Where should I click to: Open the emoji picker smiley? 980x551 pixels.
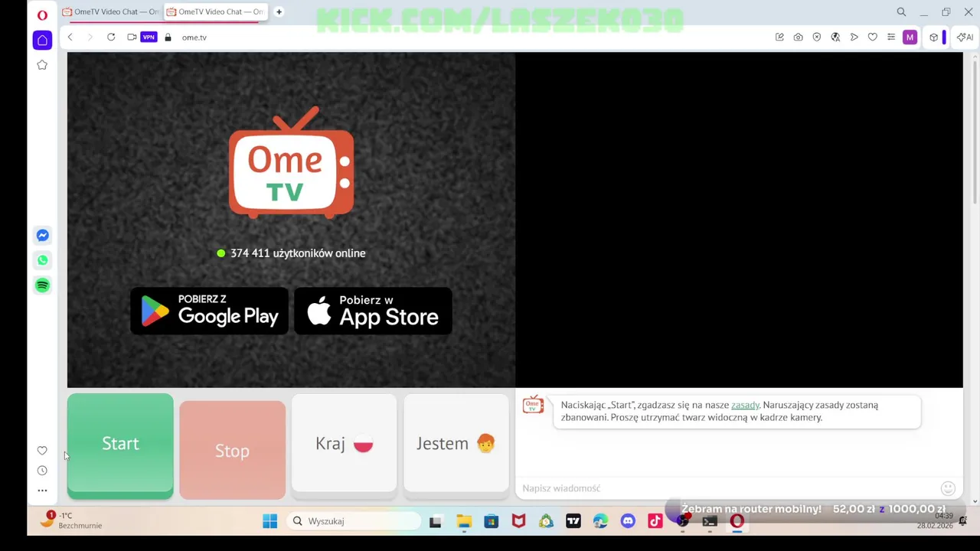[x=948, y=488]
